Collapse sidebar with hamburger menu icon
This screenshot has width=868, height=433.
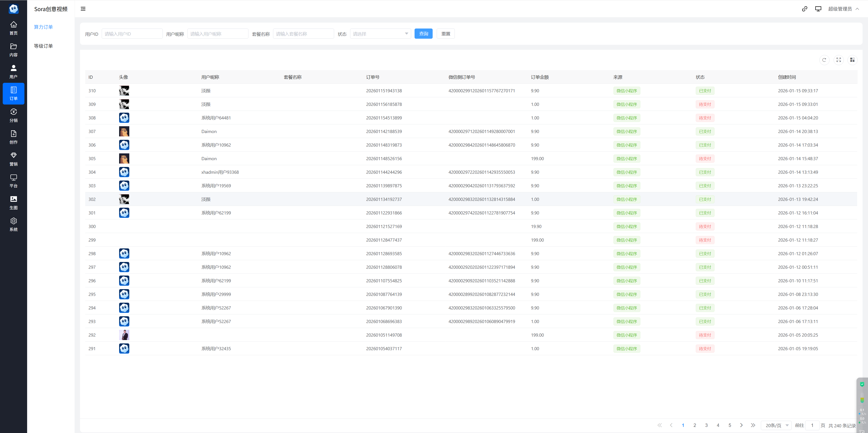[83, 9]
